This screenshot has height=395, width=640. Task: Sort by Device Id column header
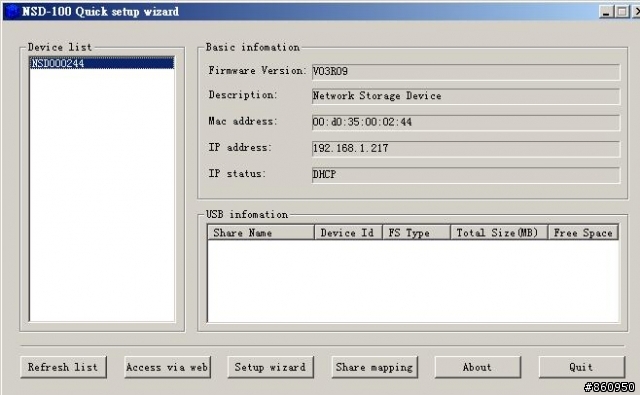pos(348,233)
